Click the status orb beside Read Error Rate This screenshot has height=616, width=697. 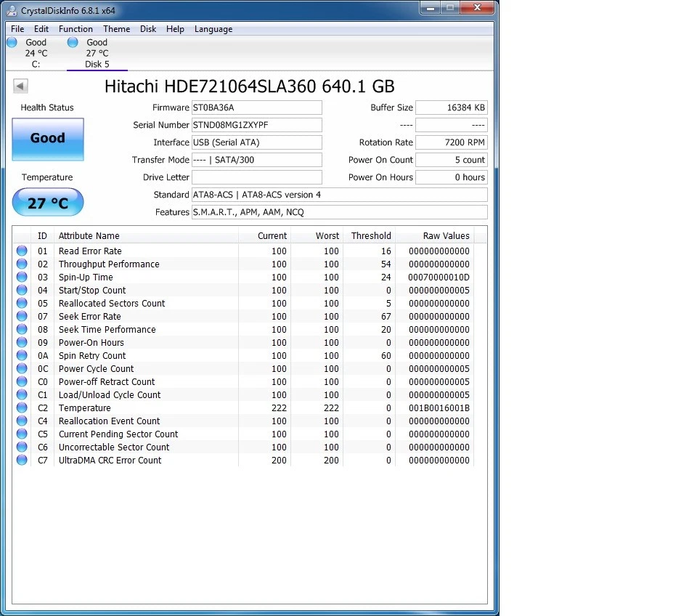point(22,251)
